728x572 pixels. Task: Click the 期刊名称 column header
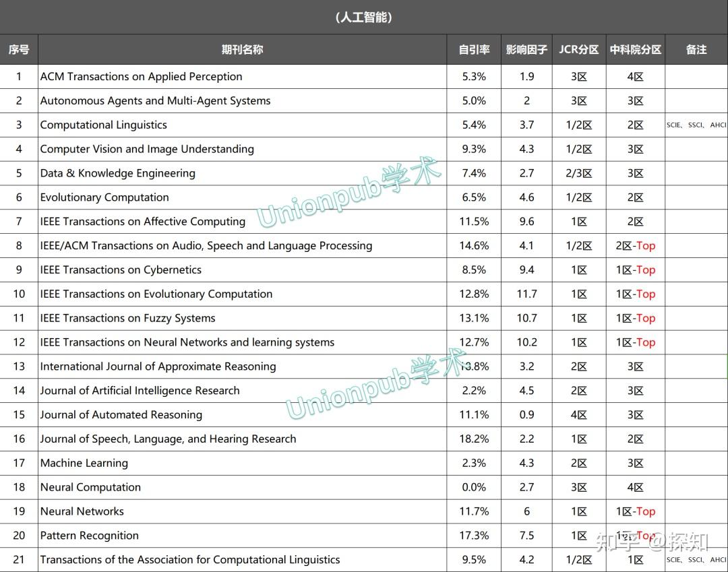241,49
